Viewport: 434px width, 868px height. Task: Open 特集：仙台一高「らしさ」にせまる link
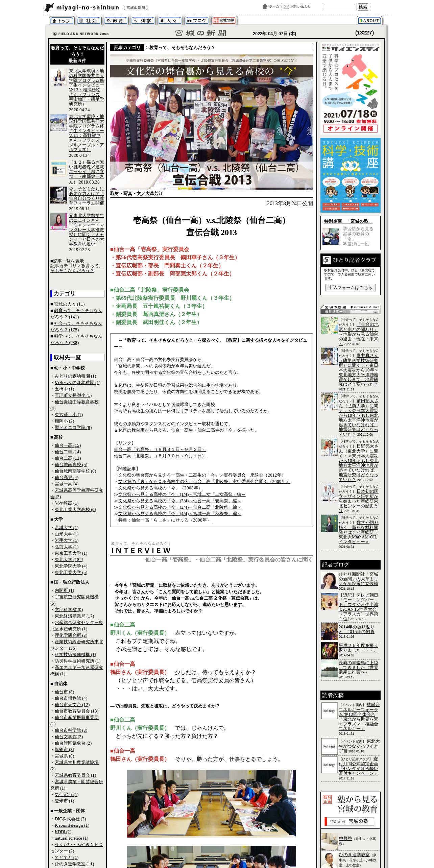click(165, 520)
